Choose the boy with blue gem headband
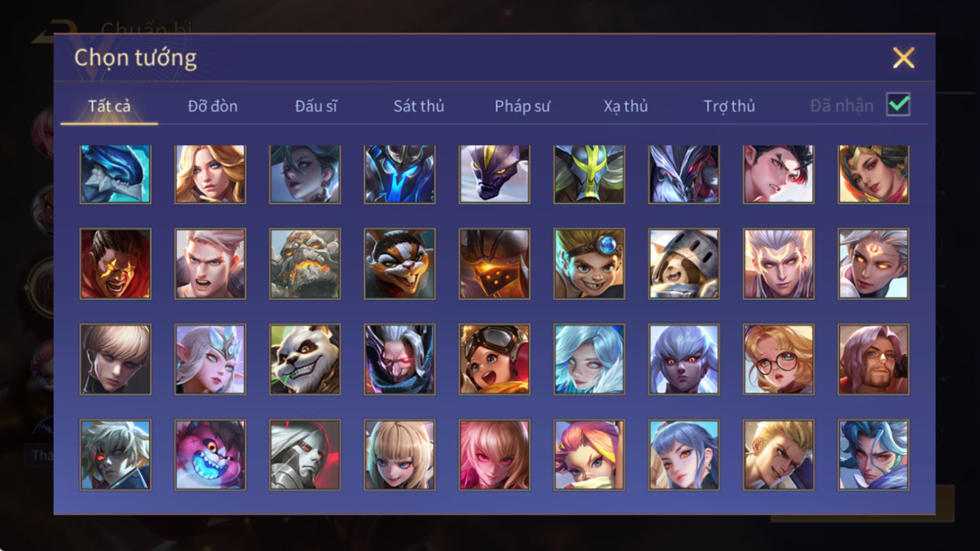 589,264
